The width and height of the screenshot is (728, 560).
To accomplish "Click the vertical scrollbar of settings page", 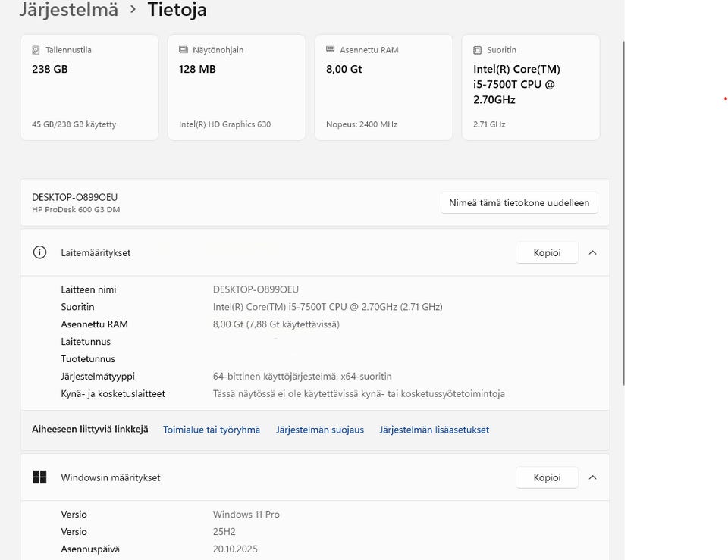I will pos(623,212).
